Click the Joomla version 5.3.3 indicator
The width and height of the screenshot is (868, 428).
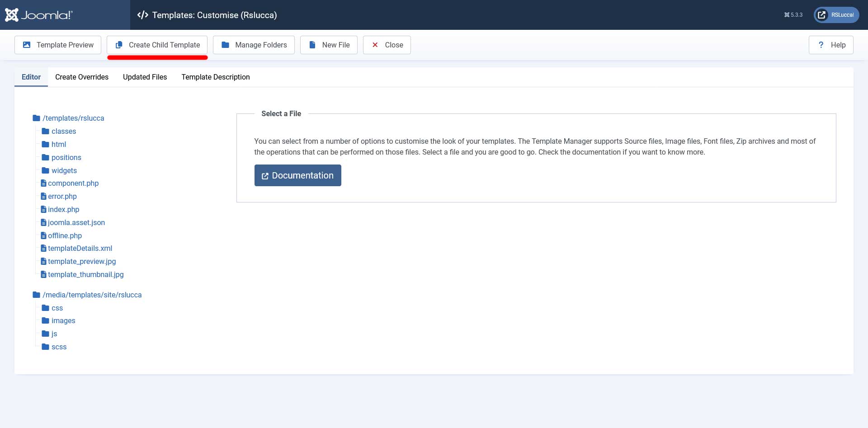793,15
